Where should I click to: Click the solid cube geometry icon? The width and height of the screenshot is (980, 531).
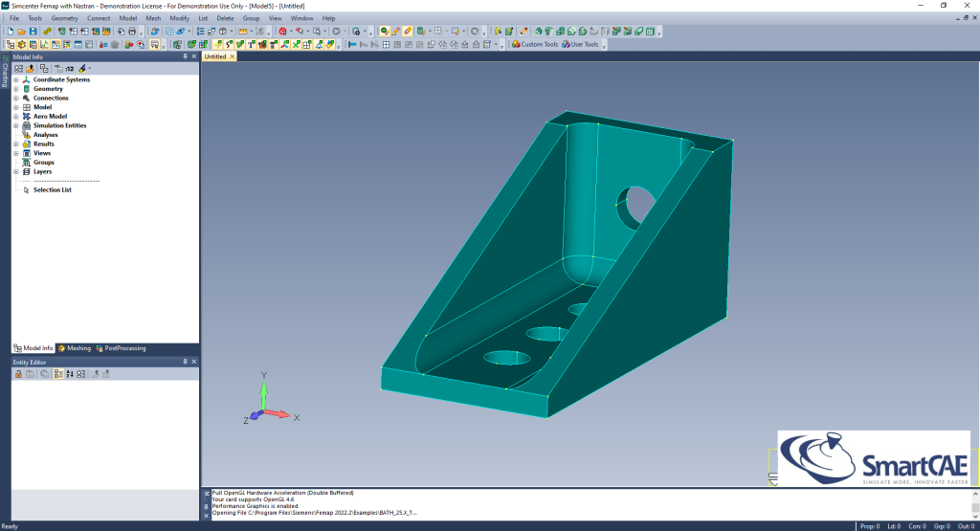pos(222,32)
